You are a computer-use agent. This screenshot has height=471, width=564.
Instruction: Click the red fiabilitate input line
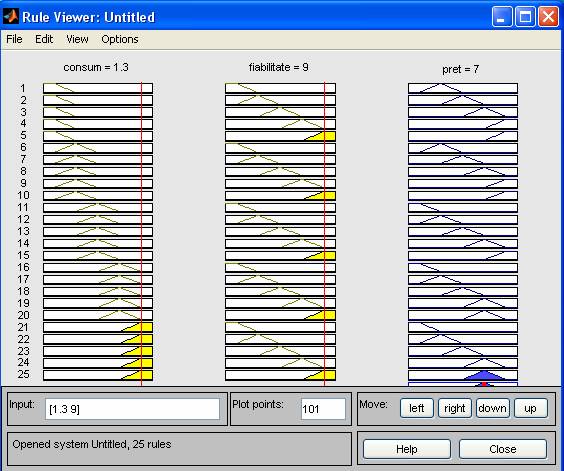324,234
